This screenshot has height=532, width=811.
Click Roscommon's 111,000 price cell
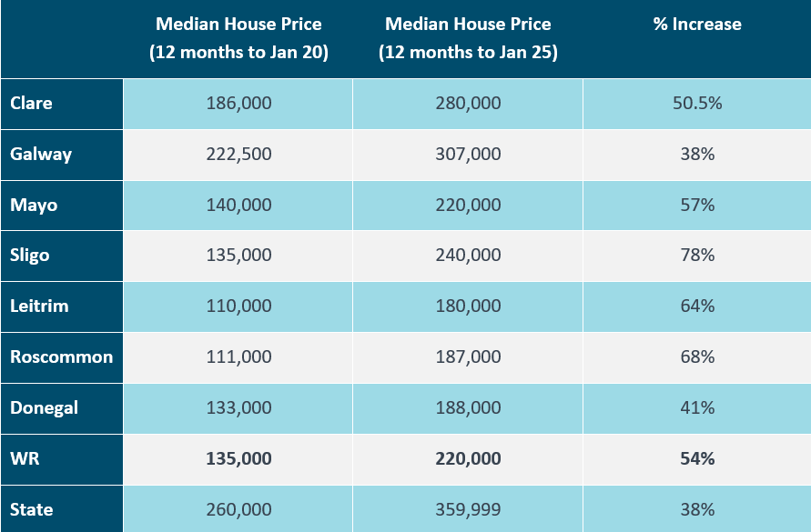click(x=238, y=356)
